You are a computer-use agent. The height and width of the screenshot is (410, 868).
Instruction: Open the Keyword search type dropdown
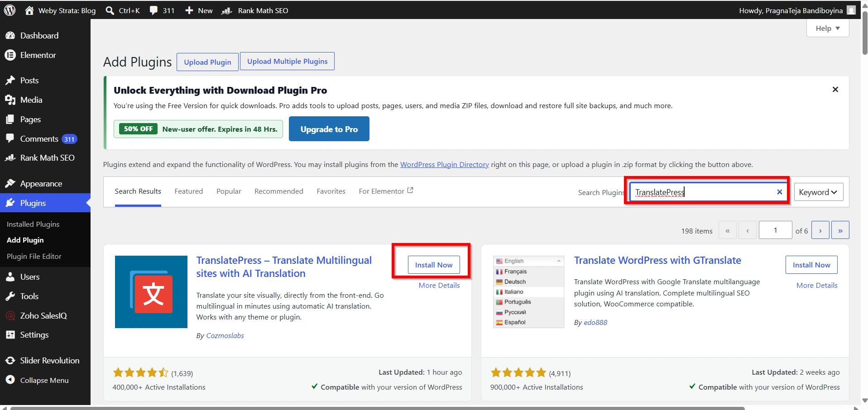tap(819, 192)
